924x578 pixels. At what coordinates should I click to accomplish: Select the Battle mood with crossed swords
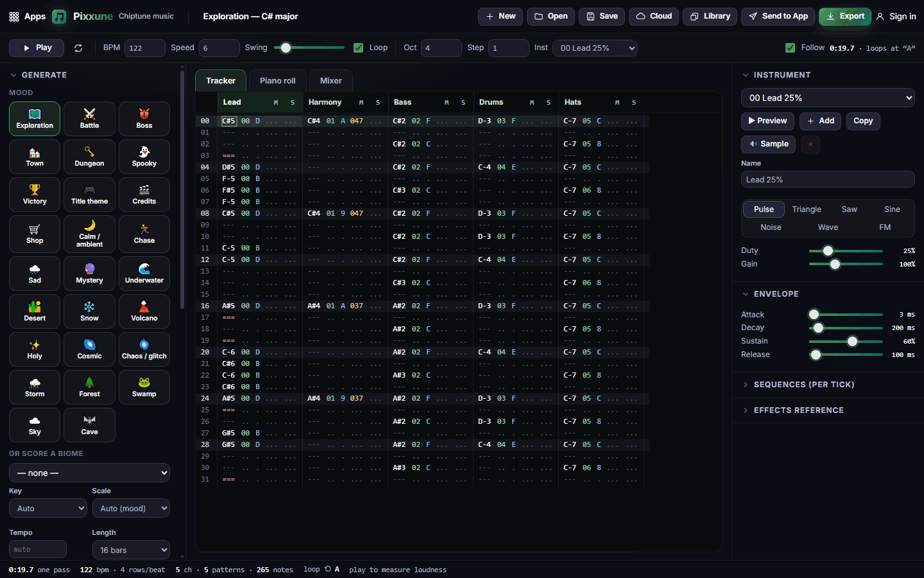tap(89, 119)
